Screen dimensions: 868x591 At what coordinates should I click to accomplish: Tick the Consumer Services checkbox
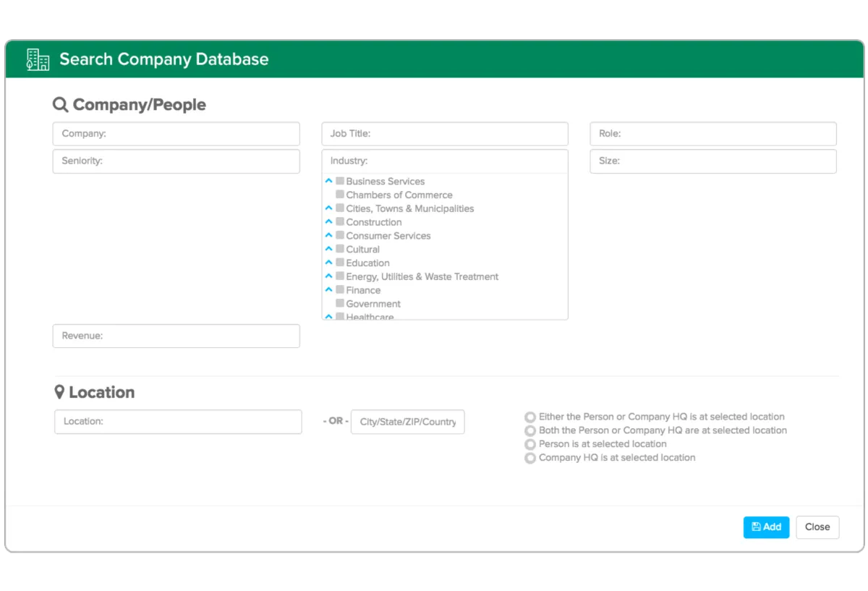340,235
